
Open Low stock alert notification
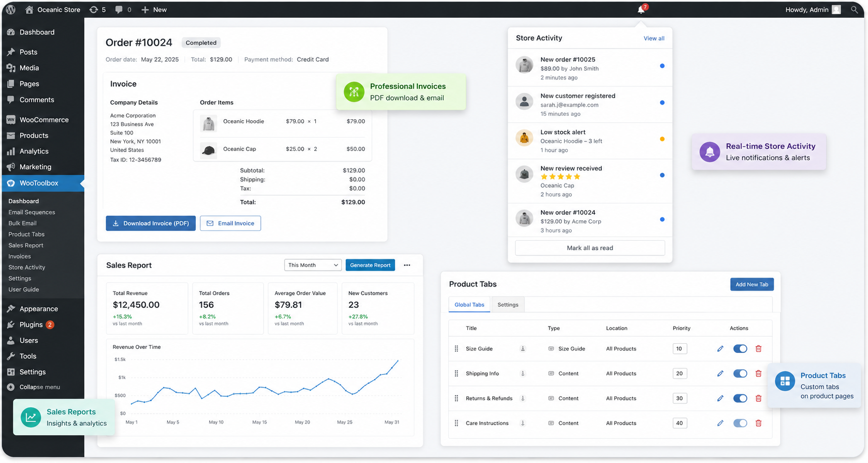590,141
